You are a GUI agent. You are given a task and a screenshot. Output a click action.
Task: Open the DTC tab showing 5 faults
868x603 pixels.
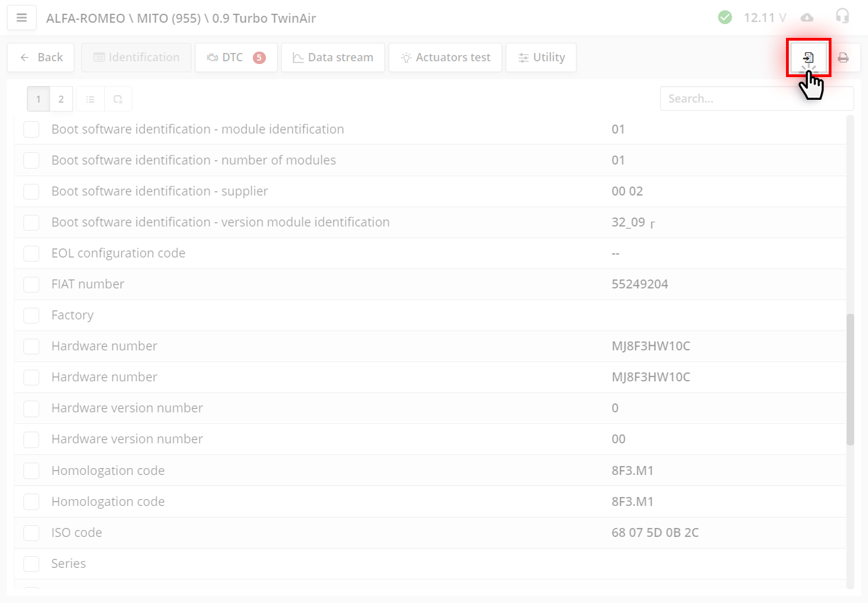coord(236,57)
